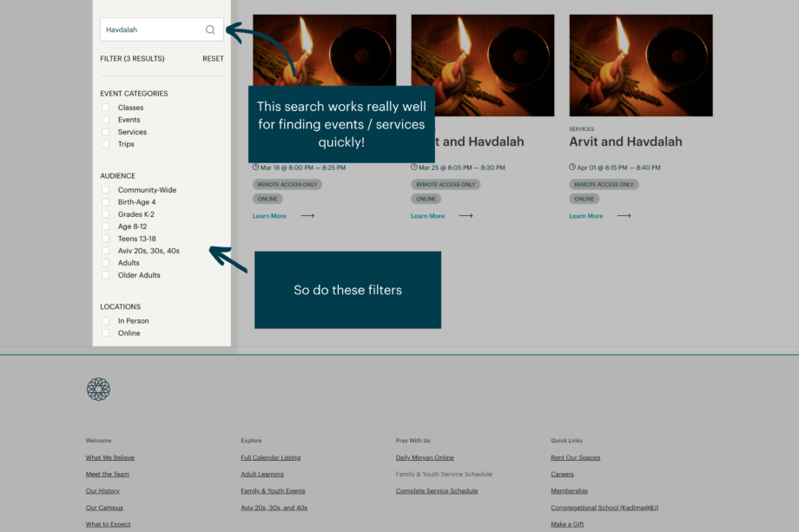Screen dimensions: 799x532
Task: Toggle Age 8-12 audience filter
Action: click(x=105, y=227)
